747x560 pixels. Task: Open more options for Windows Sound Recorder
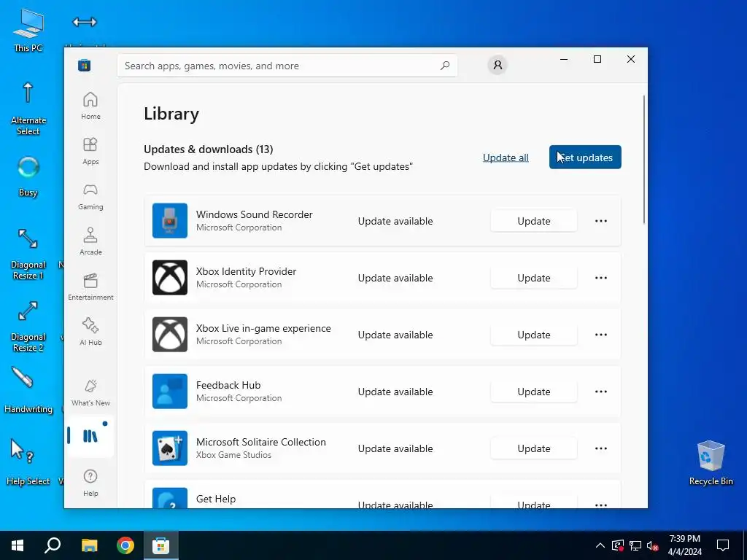click(601, 221)
